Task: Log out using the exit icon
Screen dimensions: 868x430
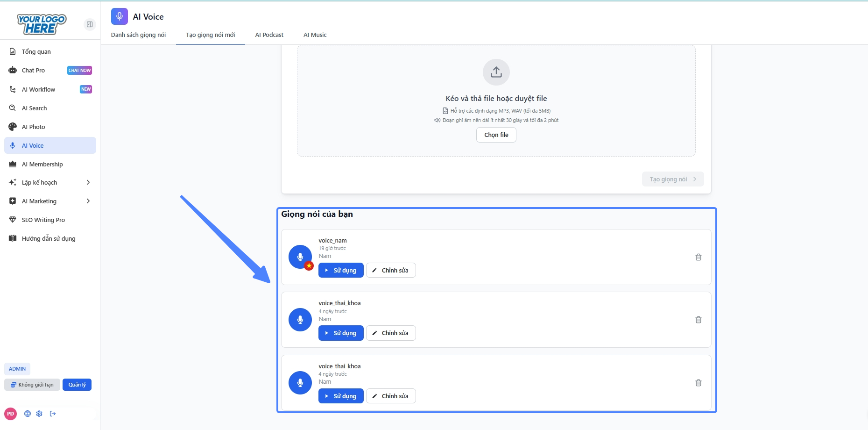Action: (53, 414)
